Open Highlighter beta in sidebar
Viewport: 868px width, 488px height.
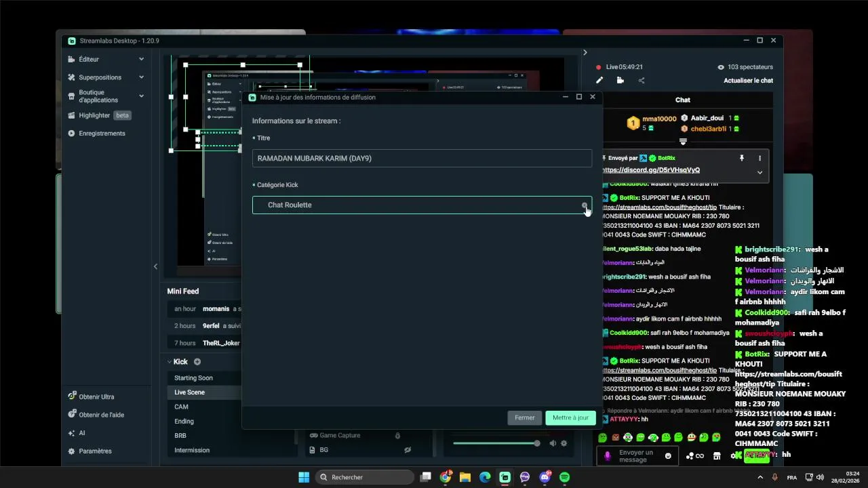[x=100, y=115]
